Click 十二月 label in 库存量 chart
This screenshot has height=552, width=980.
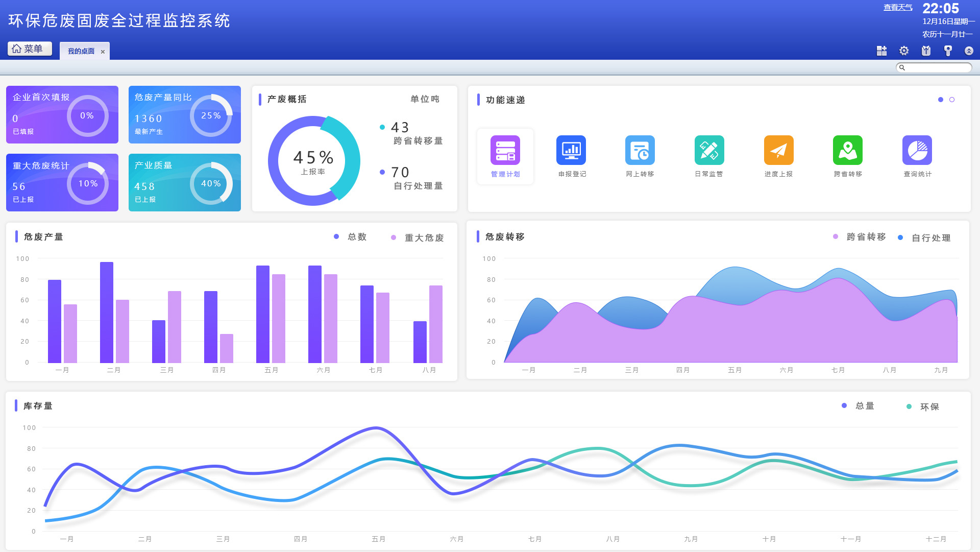pos(936,539)
